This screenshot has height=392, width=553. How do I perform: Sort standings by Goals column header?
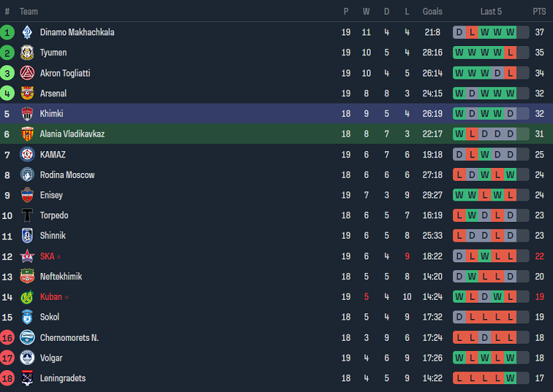pos(432,11)
